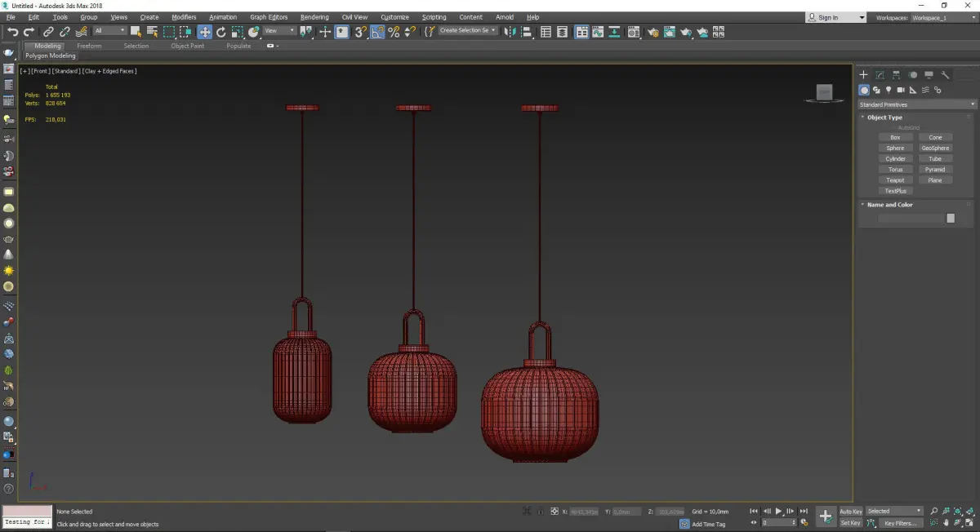The height and width of the screenshot is (532, 980).
Task: Open the key filter Selected dropdown
Action: [x=895, y=512]
